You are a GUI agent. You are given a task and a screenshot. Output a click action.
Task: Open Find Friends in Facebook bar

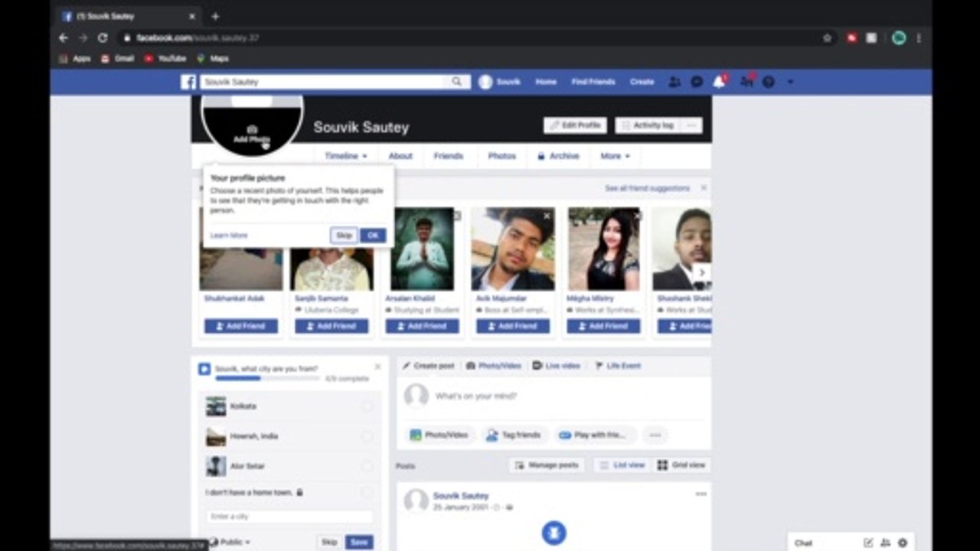[593, 82]
